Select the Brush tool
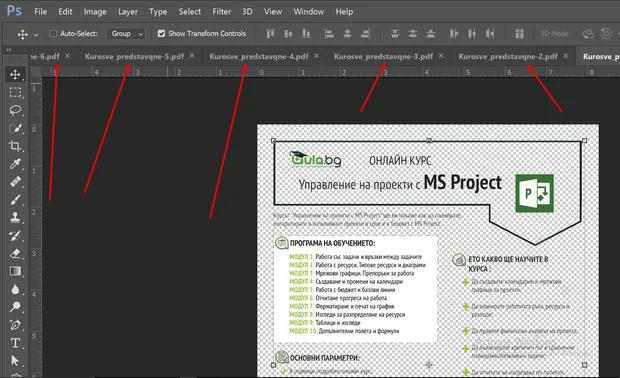Viewport: 620px width, 378px height. pyautogui.click(x=15, y=200)
